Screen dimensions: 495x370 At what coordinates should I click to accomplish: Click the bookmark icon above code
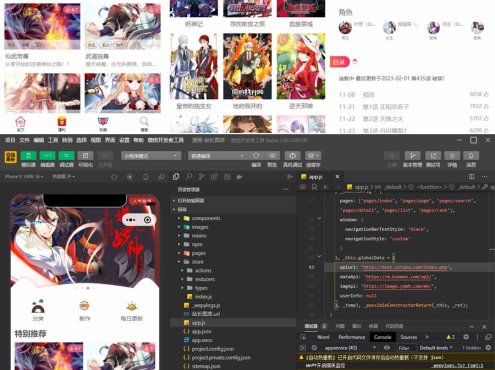pos(314,187)
